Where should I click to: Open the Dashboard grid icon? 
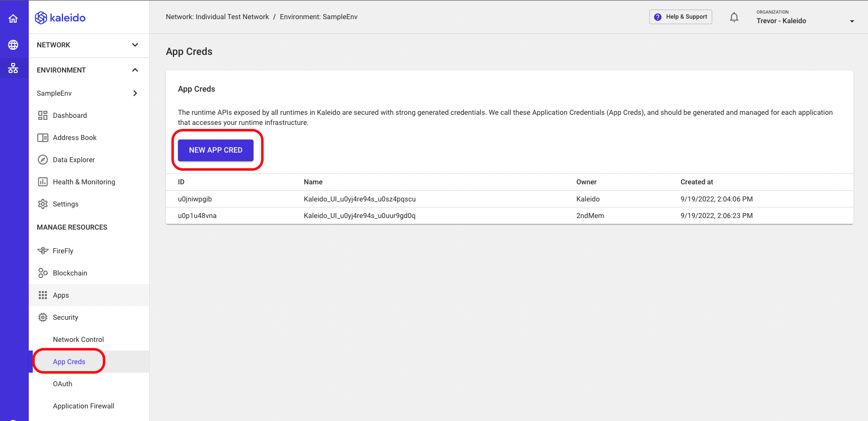pos(43,115)
